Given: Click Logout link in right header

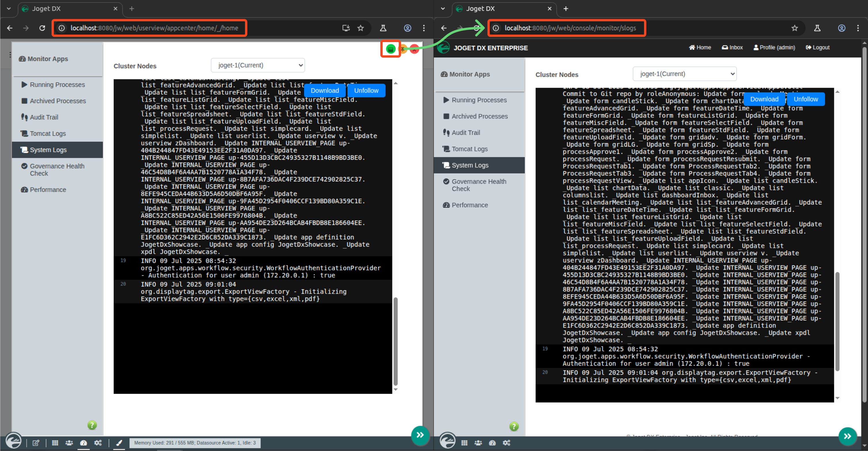Looking at the screenshot, I should click(817, 48).
